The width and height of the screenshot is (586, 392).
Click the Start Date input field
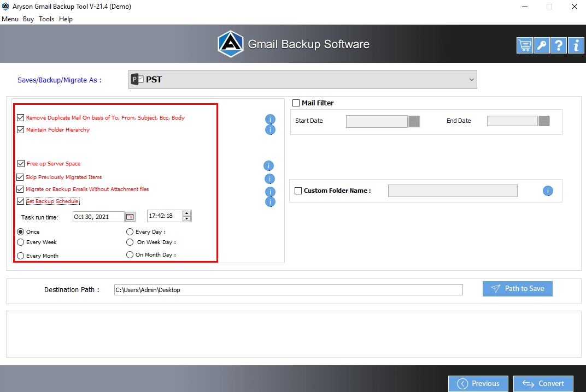click(377, 121)
